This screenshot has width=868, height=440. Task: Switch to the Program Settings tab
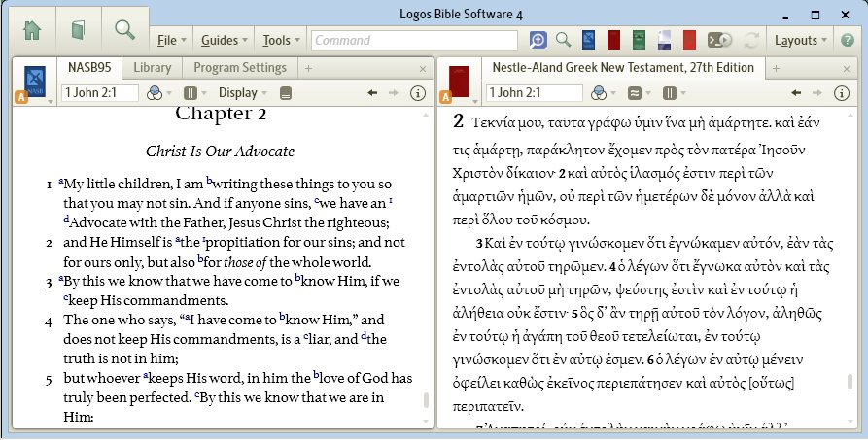click(240, 68)
